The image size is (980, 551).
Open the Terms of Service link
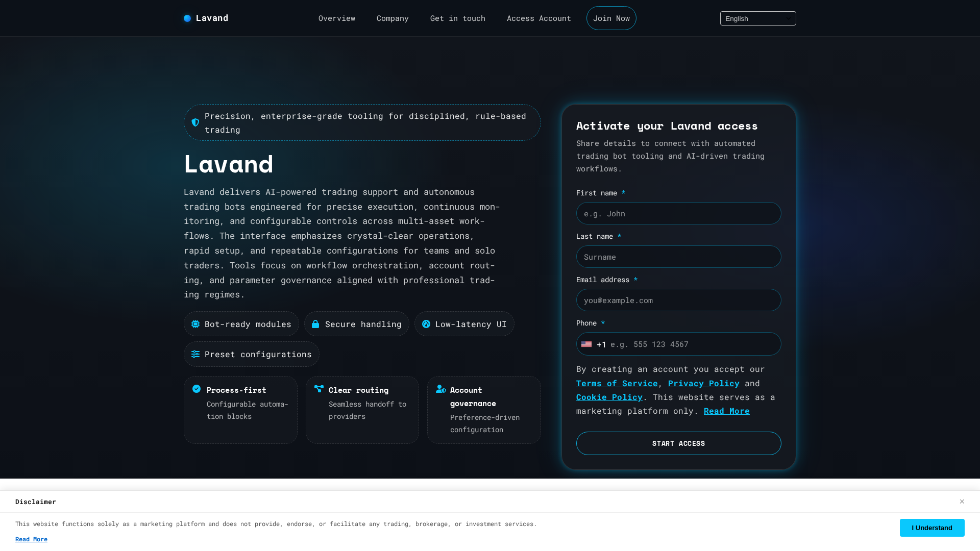click(617, 383)
